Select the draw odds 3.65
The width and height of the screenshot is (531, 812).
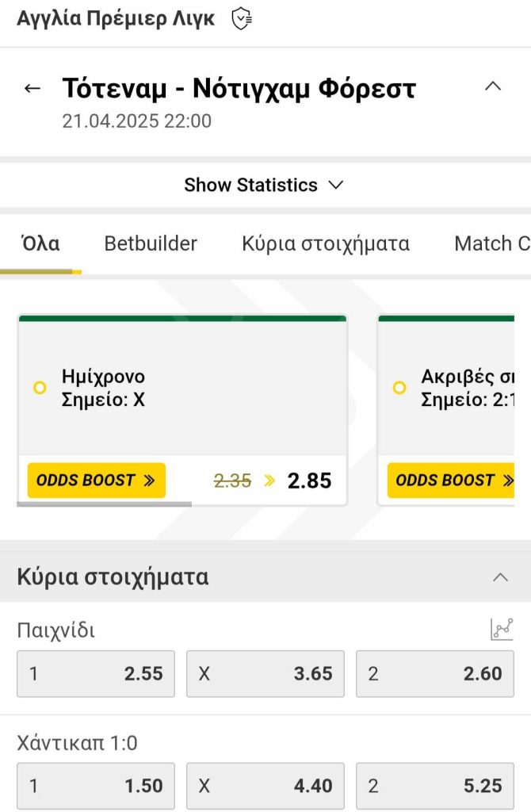(265, 674)
